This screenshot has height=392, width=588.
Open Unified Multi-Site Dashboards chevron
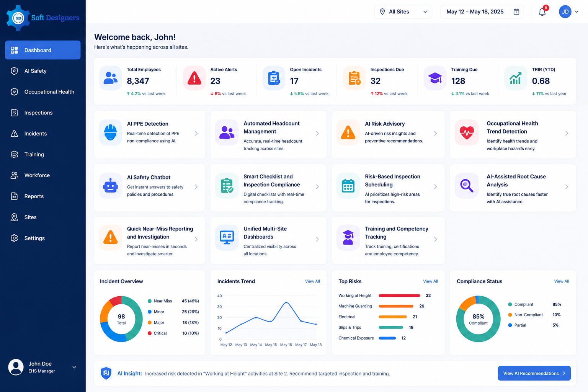coord(317,239)
